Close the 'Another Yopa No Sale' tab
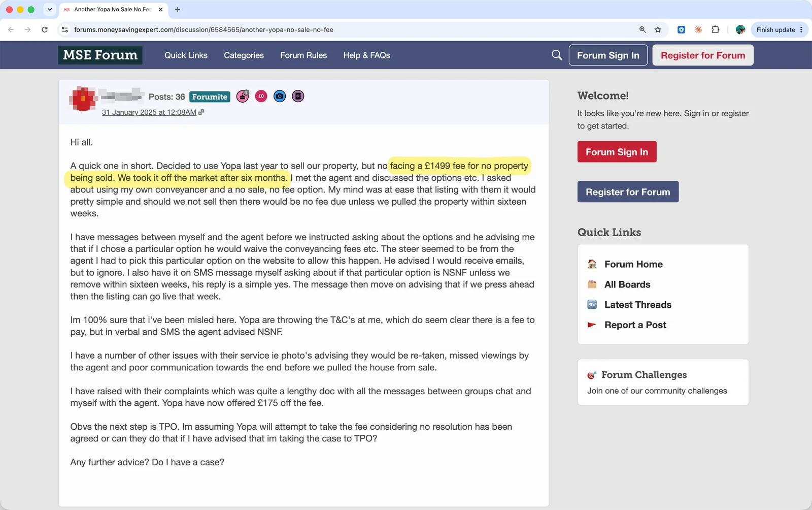The width and height of the screenshot is (812, 510). 161,9
